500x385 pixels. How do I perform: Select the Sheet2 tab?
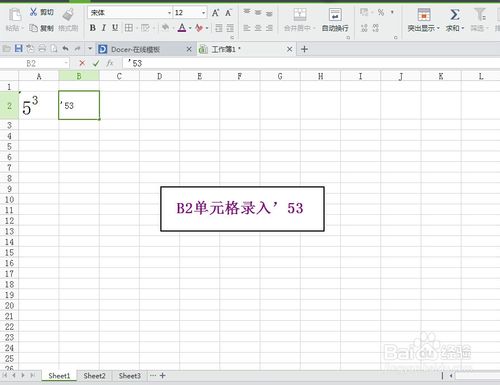pyautogui.click(x=94, y=376)
